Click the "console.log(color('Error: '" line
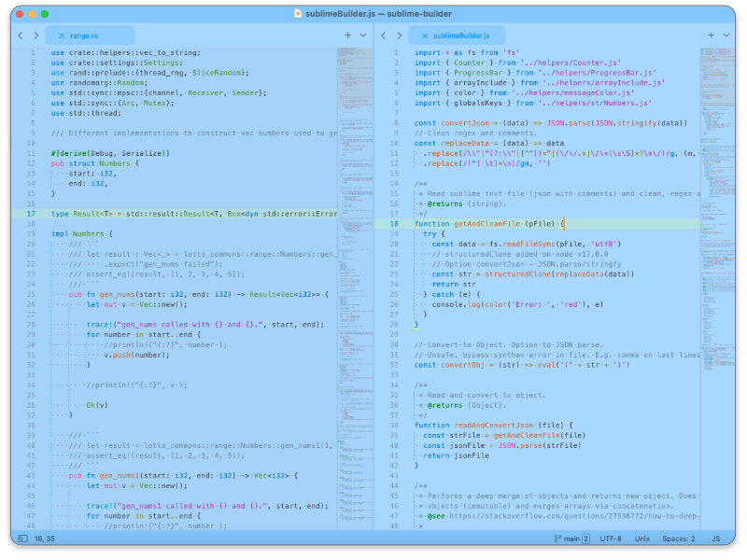 [x=517, y=304]
